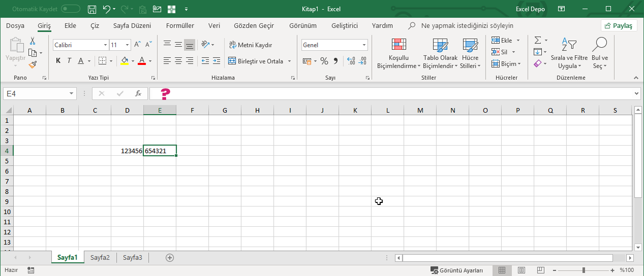This screenshot has height=276, width=644.
Task: Click the Name Box showing E4
Action: 40,94
